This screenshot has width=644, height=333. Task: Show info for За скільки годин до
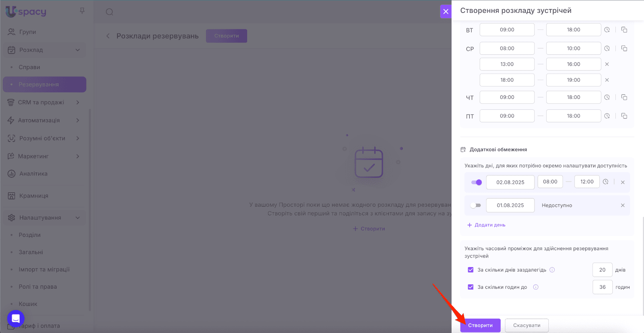(536, 287)
